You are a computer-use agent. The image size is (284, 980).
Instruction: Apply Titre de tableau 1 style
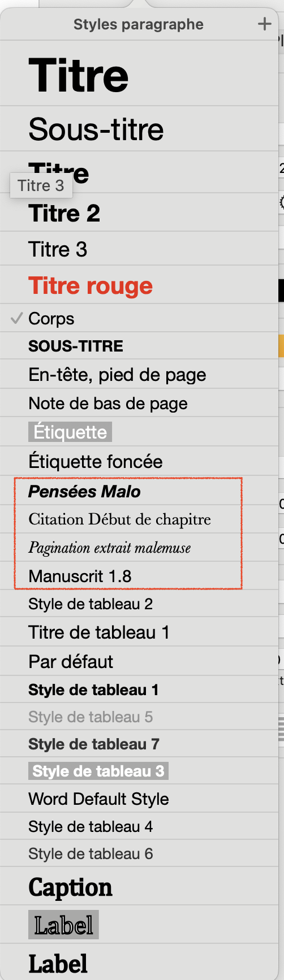pyautogui.click(x=139, y=631)
